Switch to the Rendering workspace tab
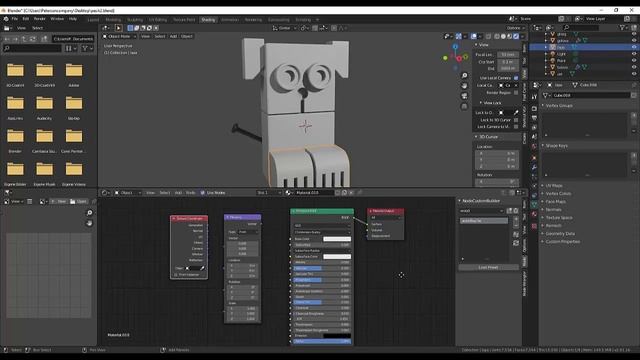 [253, 20]
